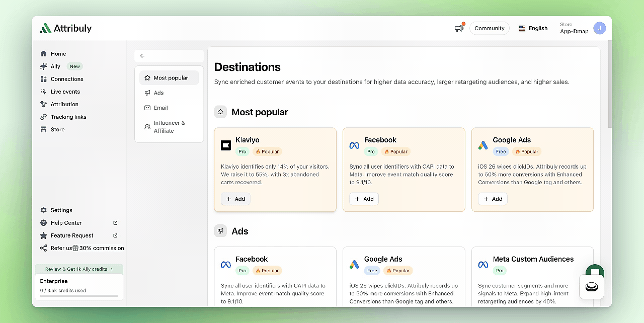
Task: Click external link icon beside Help Center
Action: 115,223
